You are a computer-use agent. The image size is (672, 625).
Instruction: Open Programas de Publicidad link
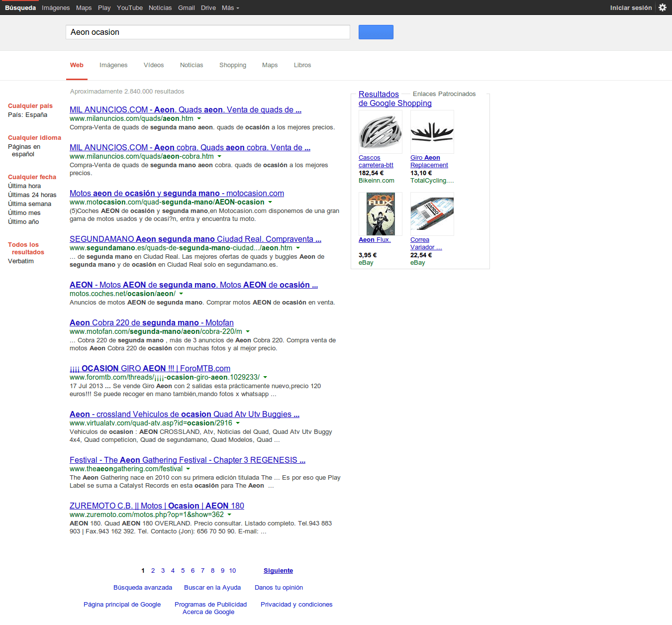click(210, 605)
